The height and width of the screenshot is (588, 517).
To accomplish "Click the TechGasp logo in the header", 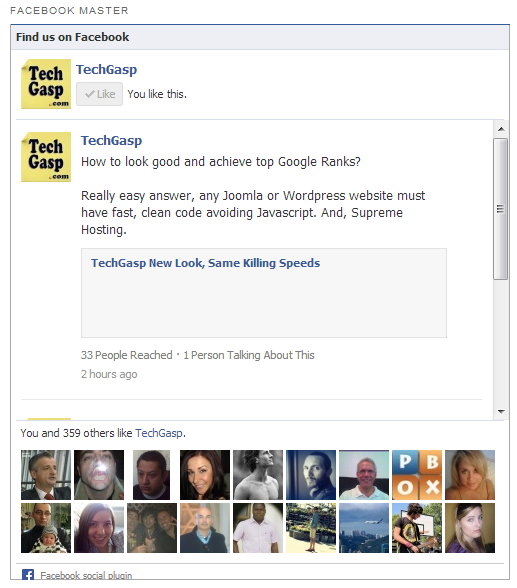I will point(46,84).
